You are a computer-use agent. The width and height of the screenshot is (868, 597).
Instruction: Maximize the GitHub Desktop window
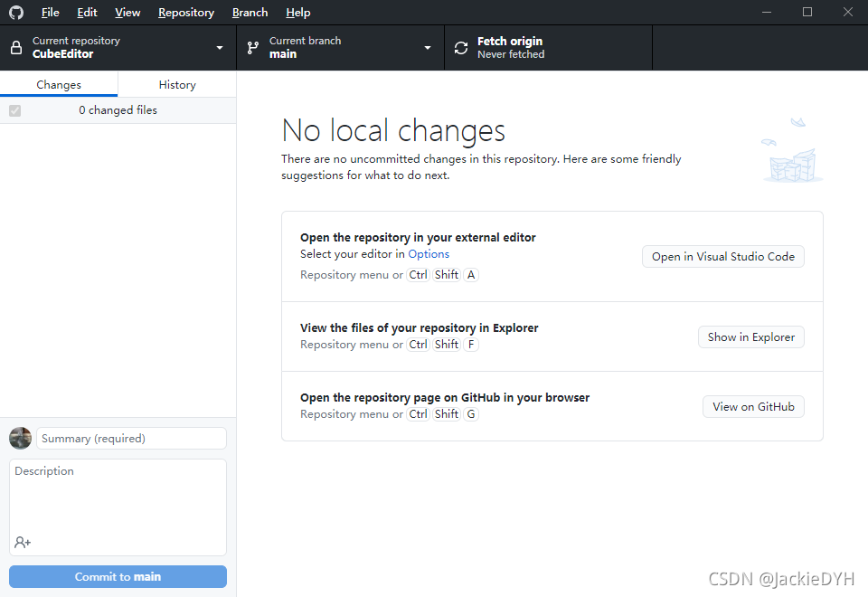coord(807,12)
